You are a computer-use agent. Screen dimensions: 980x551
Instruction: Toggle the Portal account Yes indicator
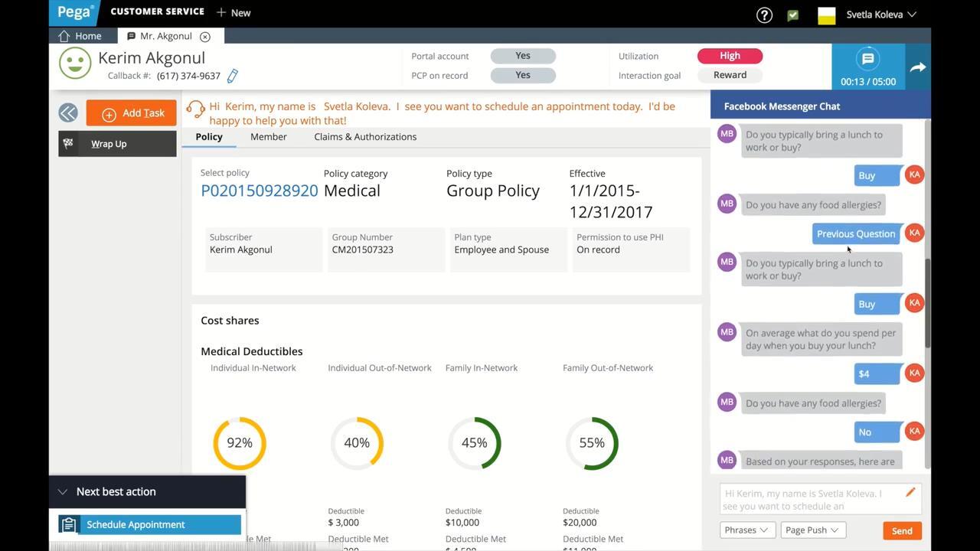click(522, 55)
